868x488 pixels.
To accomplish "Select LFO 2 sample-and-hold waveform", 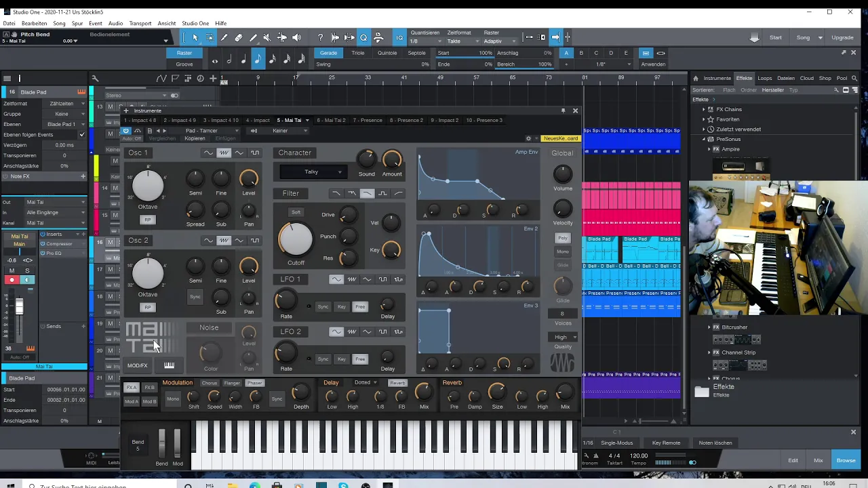I will [399, 331].
